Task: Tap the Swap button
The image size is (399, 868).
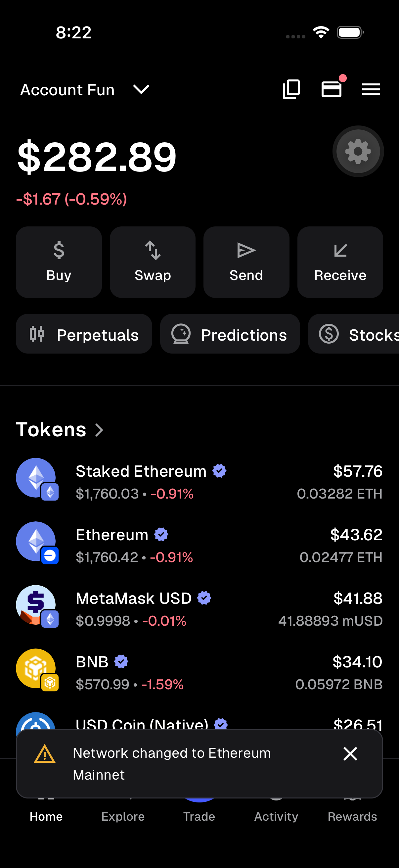Action: point(153,262)
